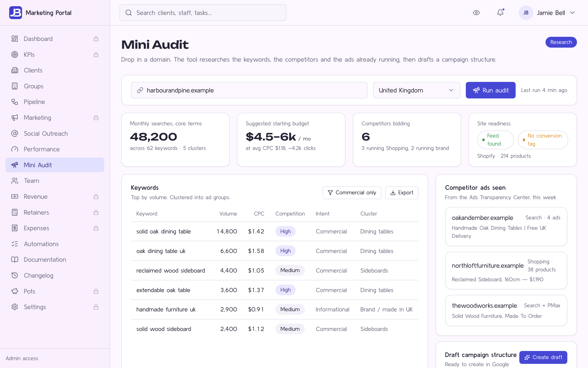Click the "No conversion tag" status pill
The image size is (588, 368).
(543, 140)
